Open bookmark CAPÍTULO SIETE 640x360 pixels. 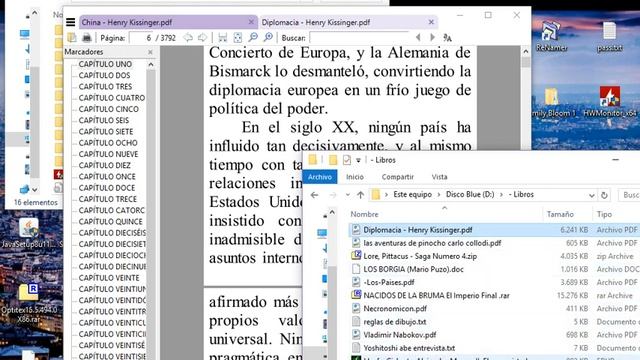coord(106,131)
